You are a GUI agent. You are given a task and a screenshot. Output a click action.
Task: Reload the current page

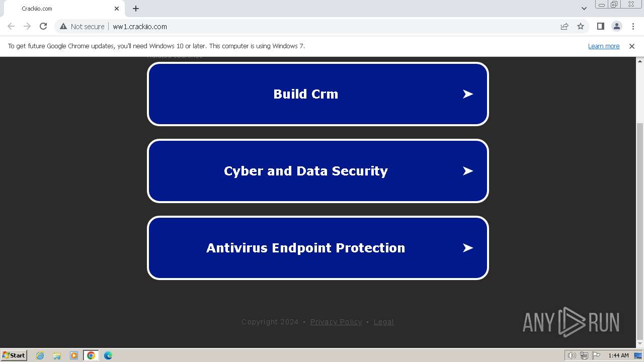[x=43, y=26]
